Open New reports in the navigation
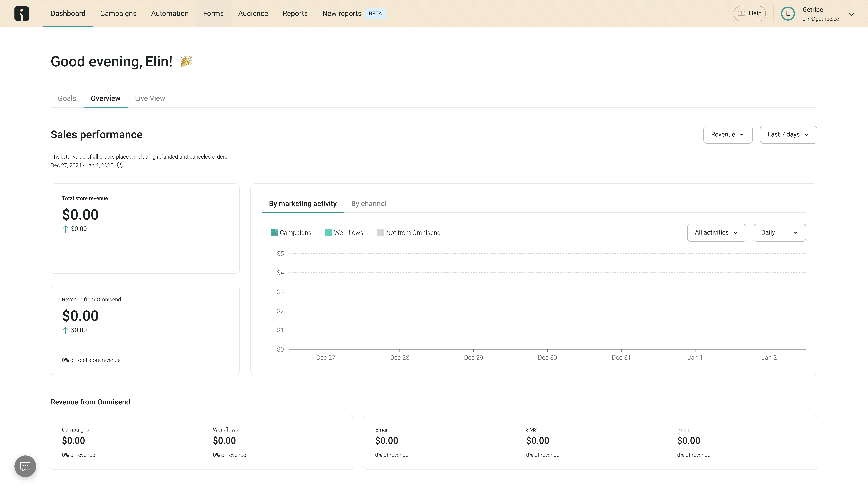The height and width of the screenshot is (488, 868). (x=342, y=13)
